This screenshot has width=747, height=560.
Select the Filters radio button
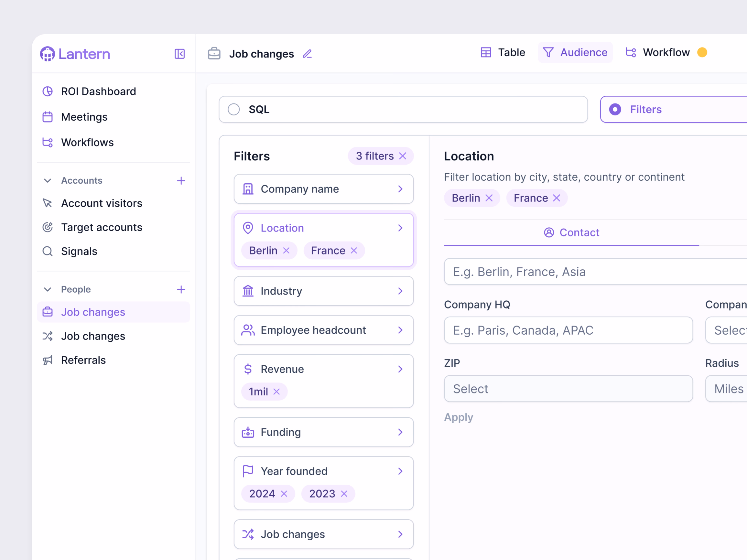click(615, 109)
